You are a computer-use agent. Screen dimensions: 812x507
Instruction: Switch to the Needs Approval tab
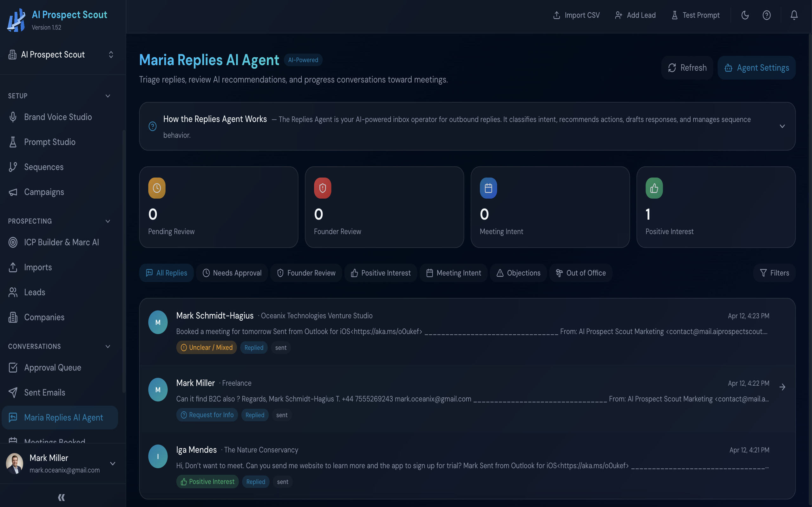pyautogui.click(x=232, y=273)
